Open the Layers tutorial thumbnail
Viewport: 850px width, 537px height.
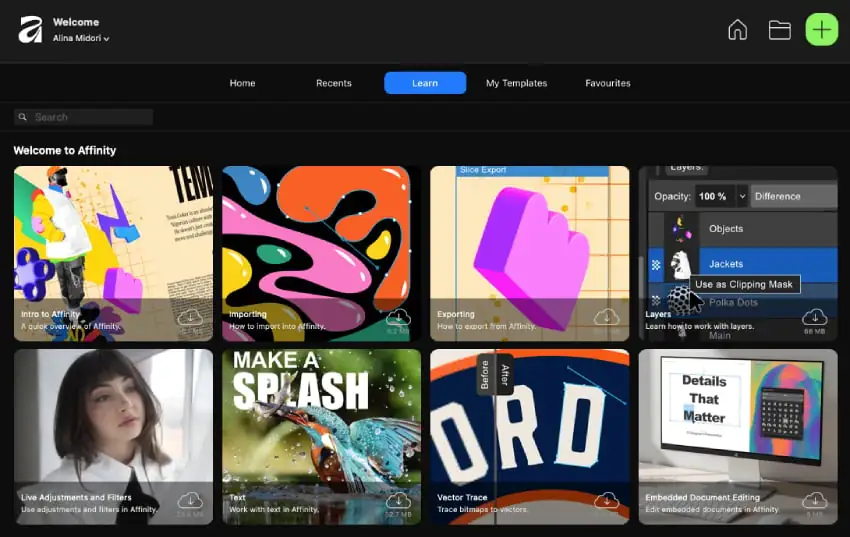738,254
